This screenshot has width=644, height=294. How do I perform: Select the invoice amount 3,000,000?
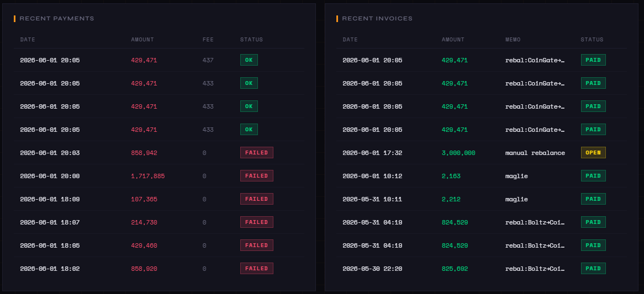pyautogui.click(x=458, y=153)
